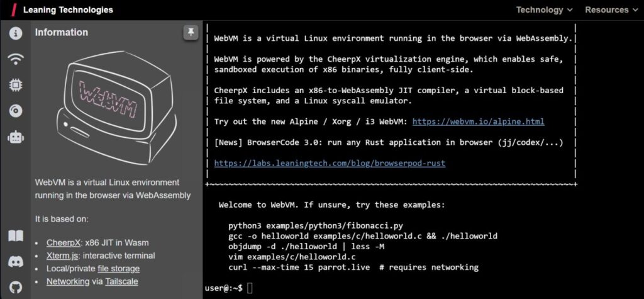Click the Leaning Technologies brand text
Screen dimensions: 644x299
(68, 10)
